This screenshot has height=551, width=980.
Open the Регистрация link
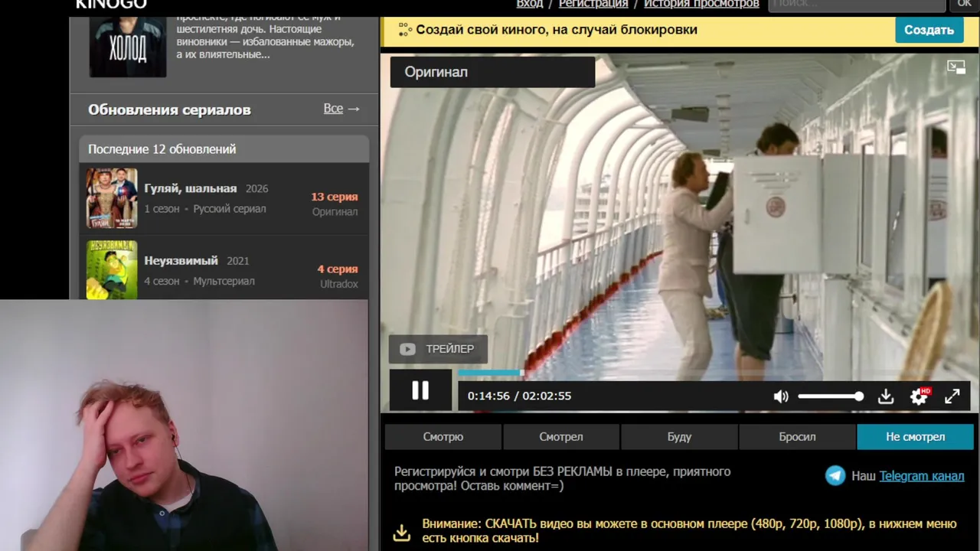593,4
